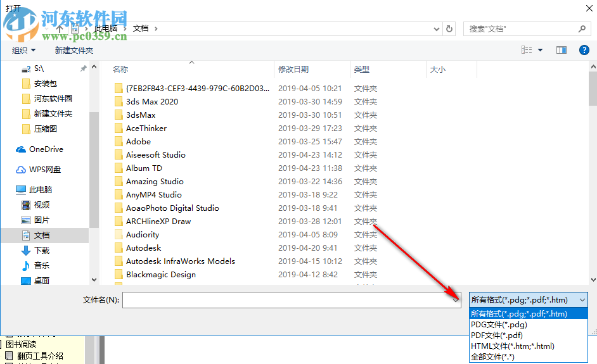Close the 打开 dialog
Viewport: 597px width, 364px height.
[x=589, y=8]
